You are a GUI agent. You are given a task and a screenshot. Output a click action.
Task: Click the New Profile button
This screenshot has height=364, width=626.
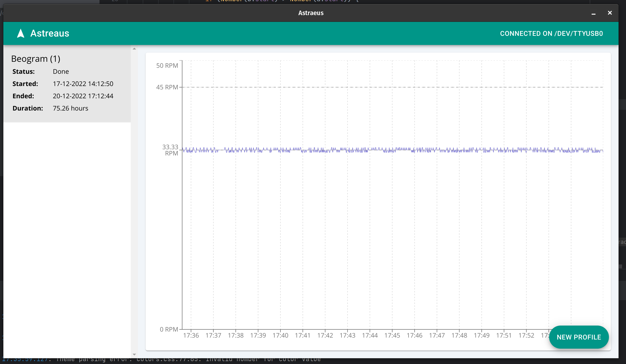coord(579,337)
